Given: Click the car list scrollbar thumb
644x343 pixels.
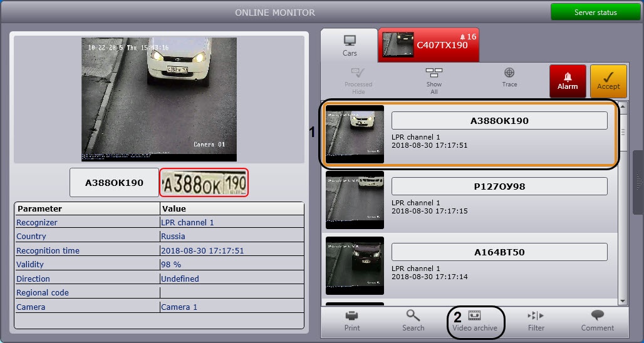Looking at the screenshot, I should [x=623, y=132].
